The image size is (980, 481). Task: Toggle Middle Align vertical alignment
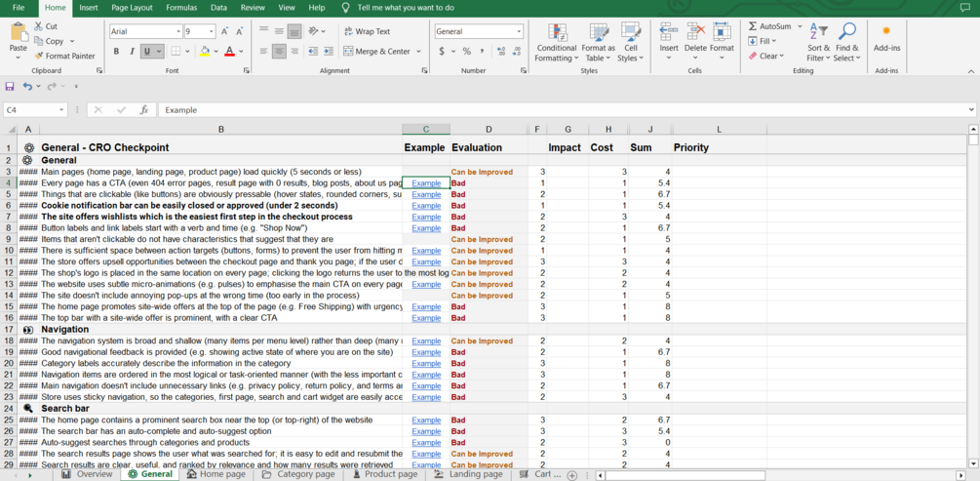pyautogui.click(x=280, y=30)
